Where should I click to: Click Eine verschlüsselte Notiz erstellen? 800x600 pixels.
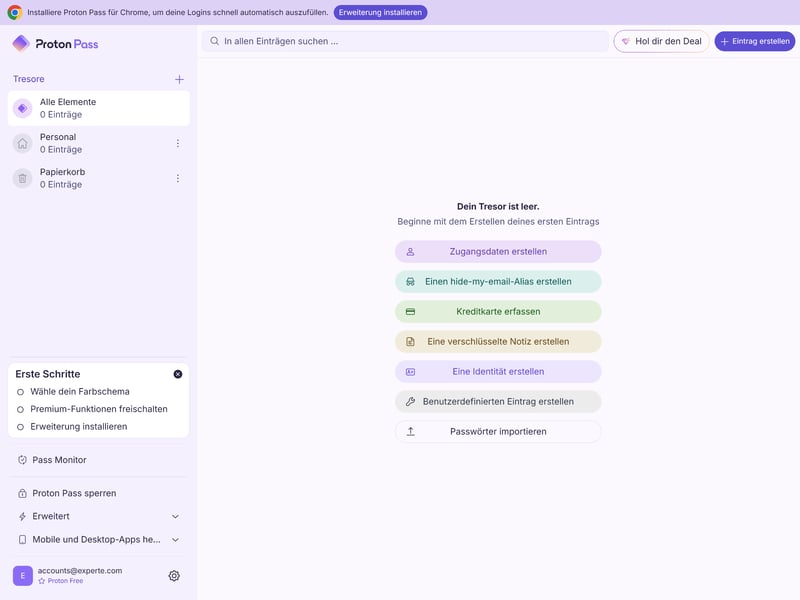[498, 342]
